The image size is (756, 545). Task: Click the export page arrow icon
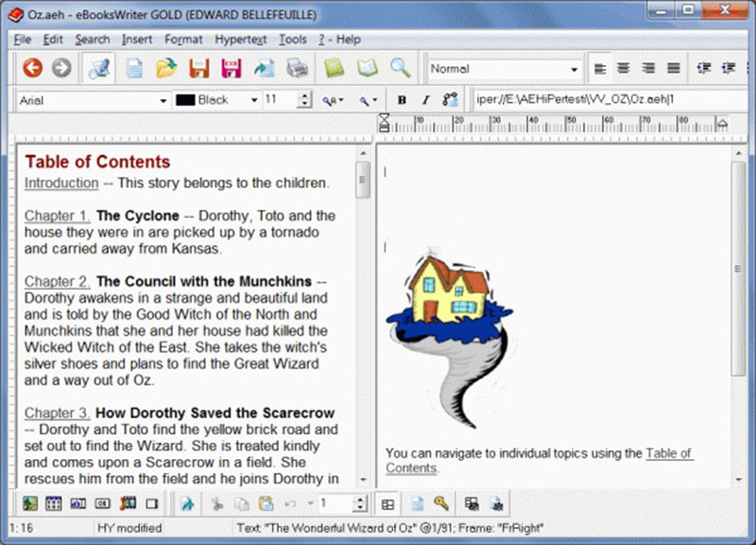[265, 68]
